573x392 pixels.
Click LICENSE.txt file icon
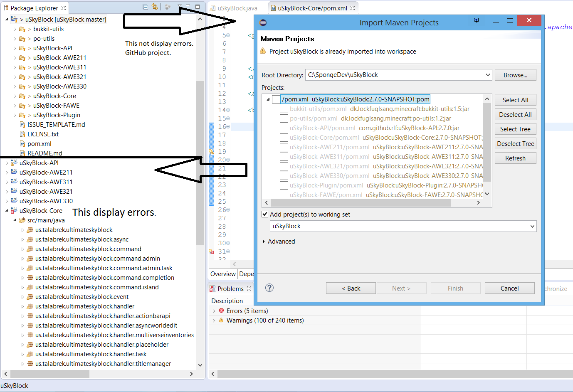point(22,134)
